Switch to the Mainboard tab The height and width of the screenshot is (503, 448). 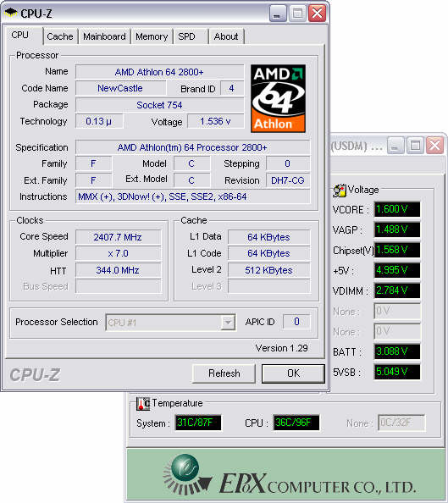coord(105,36)
